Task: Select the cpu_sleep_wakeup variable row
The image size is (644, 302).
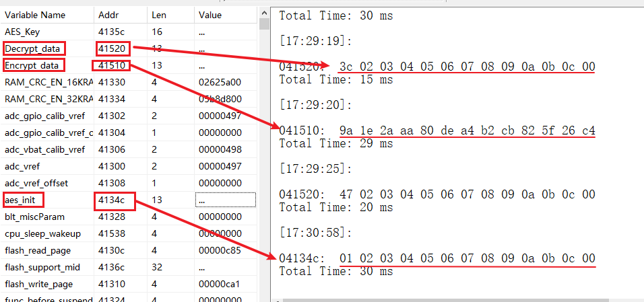Action: click(x=42, y=233)
